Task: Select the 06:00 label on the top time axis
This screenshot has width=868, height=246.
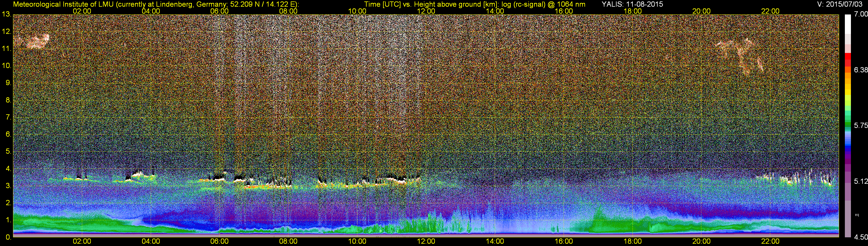Action: coord(219,11)
